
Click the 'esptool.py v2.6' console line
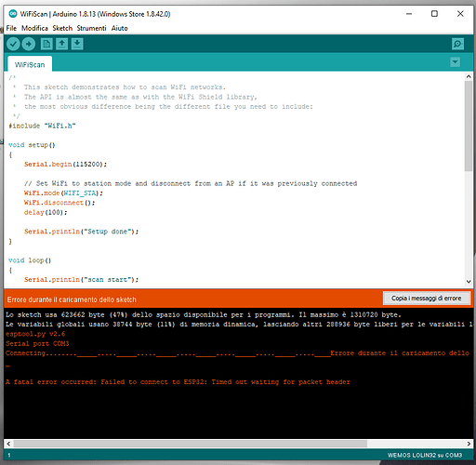pos(35,334)
